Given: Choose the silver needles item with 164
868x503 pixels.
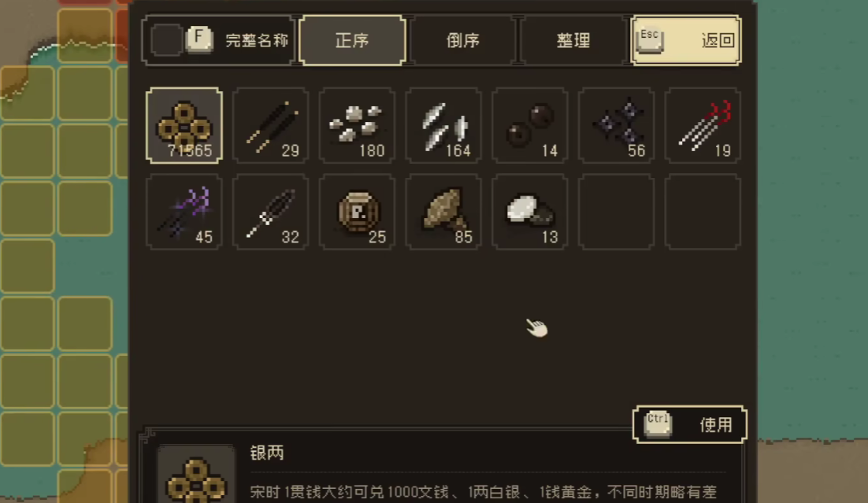Looking at the screenshot, I should point(443,126).
